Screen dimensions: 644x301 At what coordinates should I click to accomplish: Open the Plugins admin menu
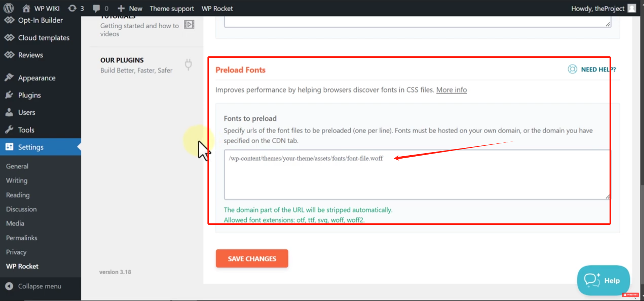coord(29,95)
